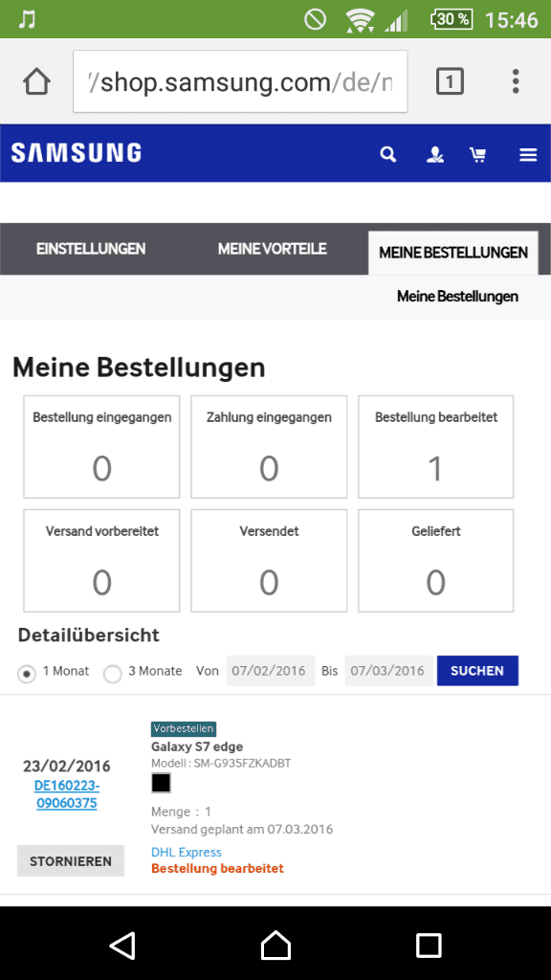Tap the Android back navigation button
Screen dimensions: 551x980
tap(122, 945)
